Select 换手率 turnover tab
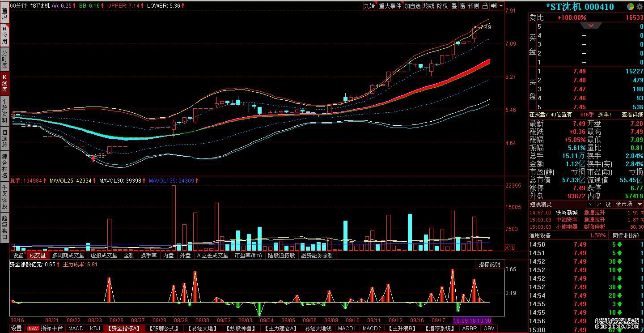The image size is (644, 333). [148, 256]
